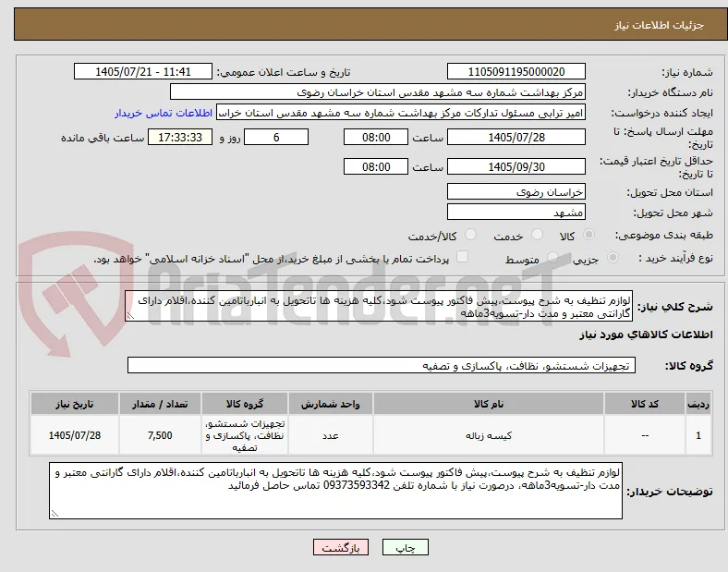Select the کالا/خدمت radio button
The width and height of the screenshot is (728, 572).
[x=471, y=235]
